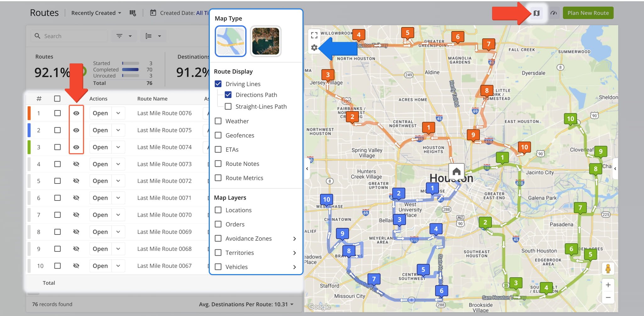
Task: Click the Completed routes progress bar
Action: [130, 70]
